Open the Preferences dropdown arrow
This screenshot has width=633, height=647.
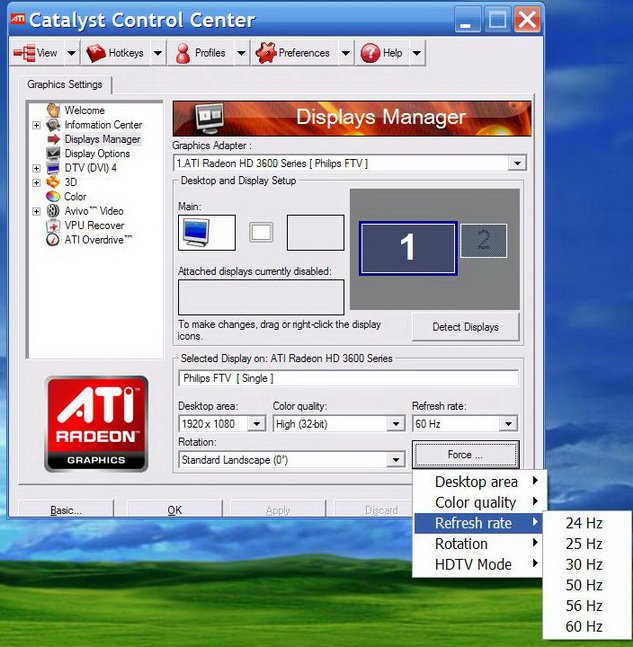pos(346,53)
